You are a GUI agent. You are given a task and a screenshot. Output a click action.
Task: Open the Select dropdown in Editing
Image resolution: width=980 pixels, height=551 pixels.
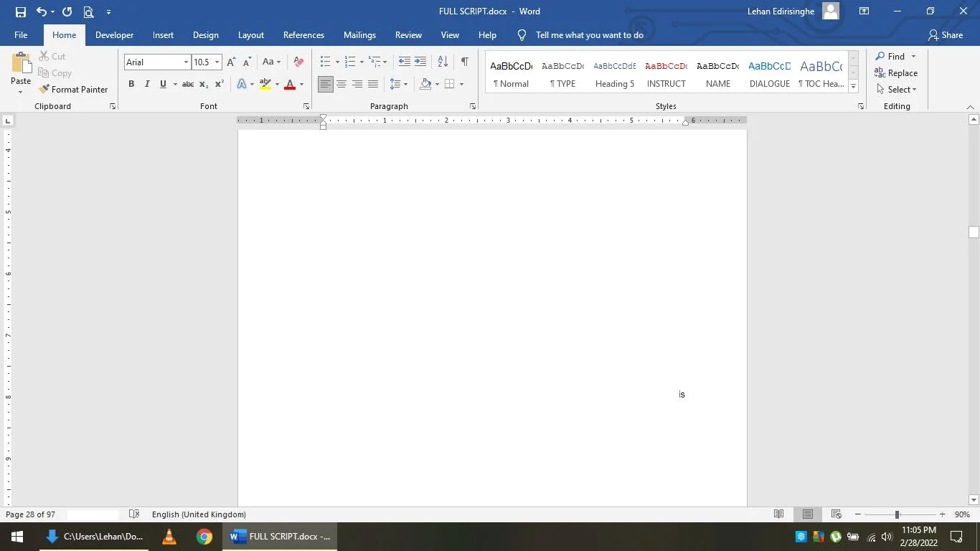coord(896,90)
